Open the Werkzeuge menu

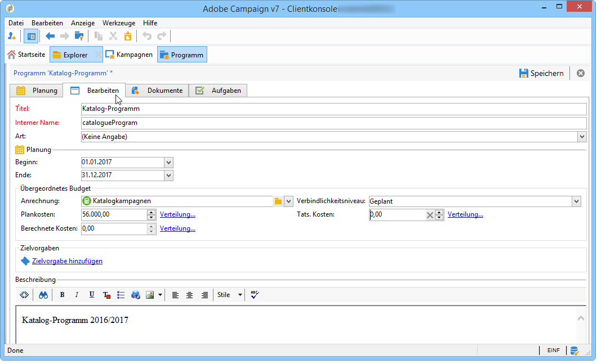119,24
